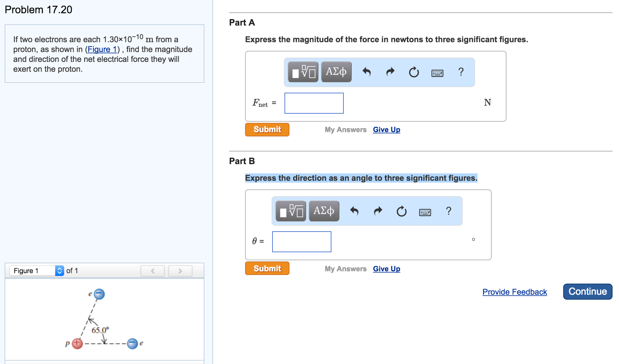Click the next figure chevron
The image size is (619, 364).
tap(180, 271)
